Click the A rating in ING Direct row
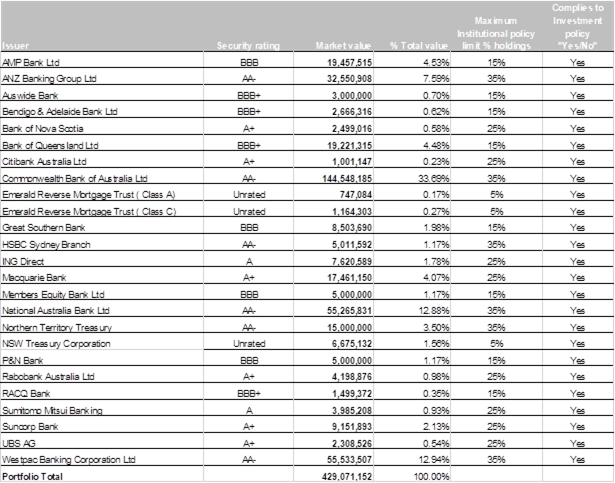615x483 pixels. tap(249, 262)
